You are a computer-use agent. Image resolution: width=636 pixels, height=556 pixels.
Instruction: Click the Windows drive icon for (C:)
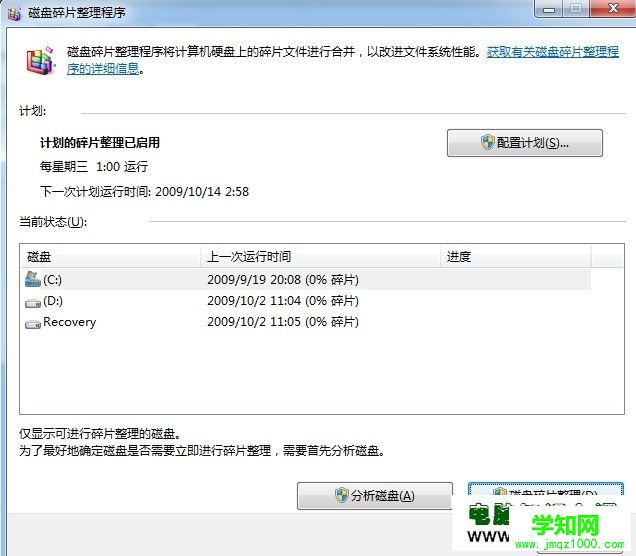tap(33, 280)
